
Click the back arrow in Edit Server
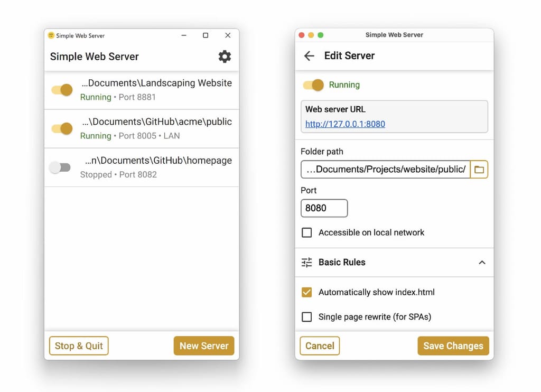coord(309,56)
